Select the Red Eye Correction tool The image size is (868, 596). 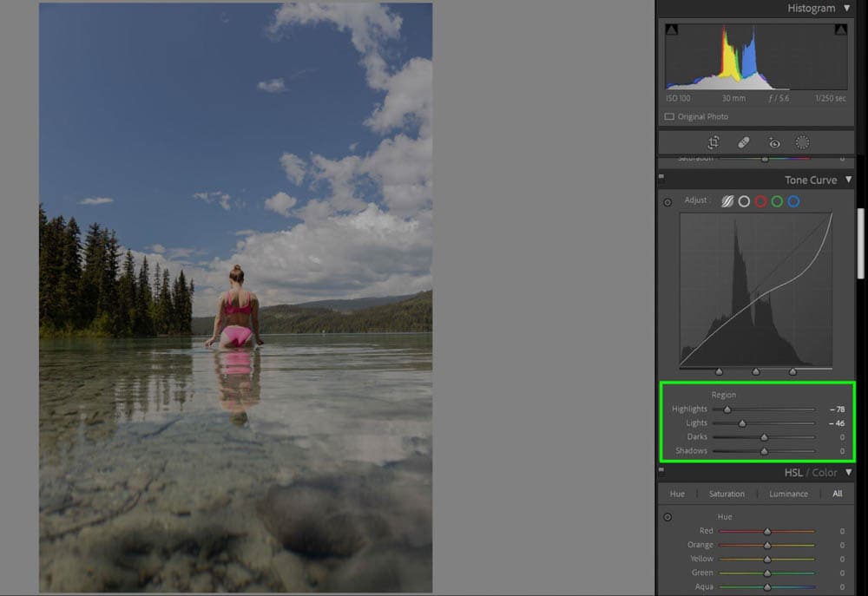coord(774,143)
